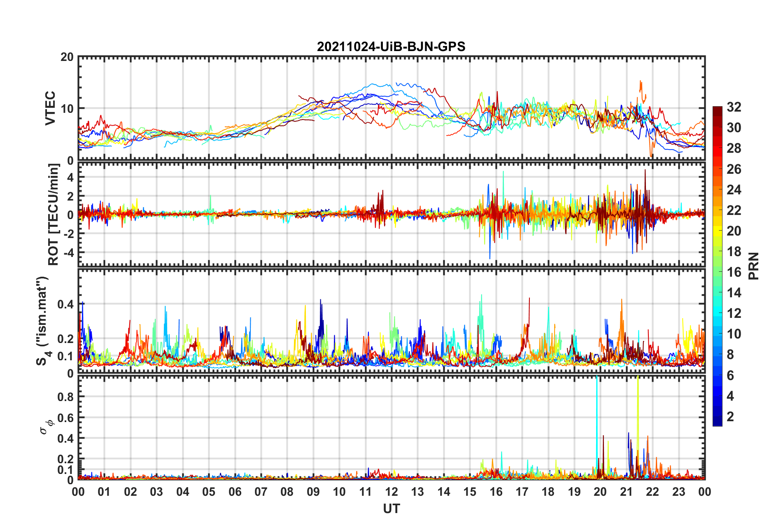Click x-axis hour tick 23

pyautogui.click(x=679, y=492)
